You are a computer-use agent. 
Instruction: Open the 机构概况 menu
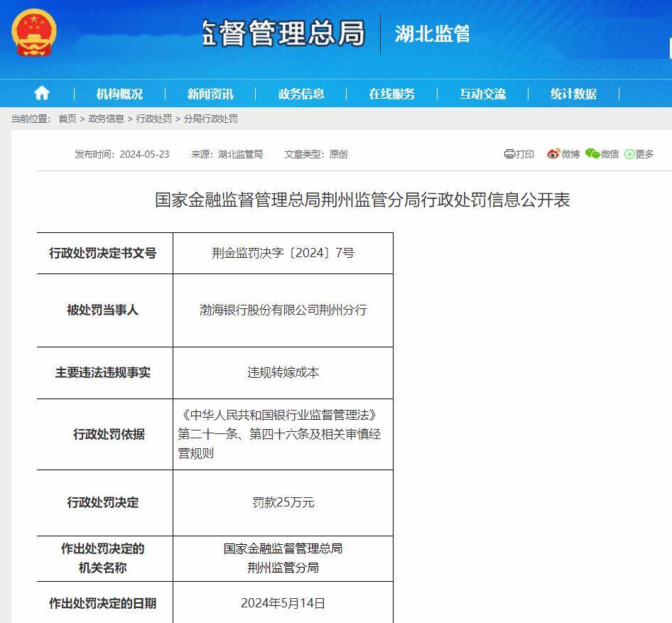pos(119,93)
